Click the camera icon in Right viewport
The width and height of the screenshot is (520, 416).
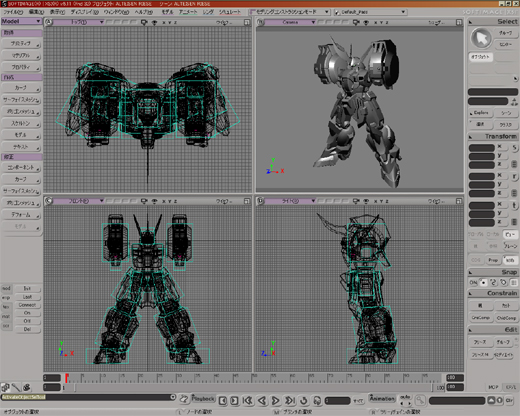tap(356, 201)
